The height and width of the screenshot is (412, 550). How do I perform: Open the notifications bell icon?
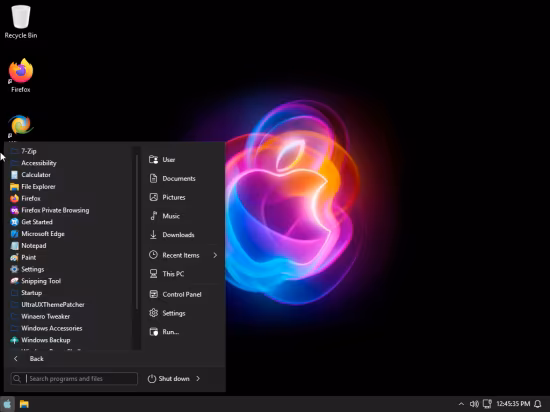pos(537,404)
